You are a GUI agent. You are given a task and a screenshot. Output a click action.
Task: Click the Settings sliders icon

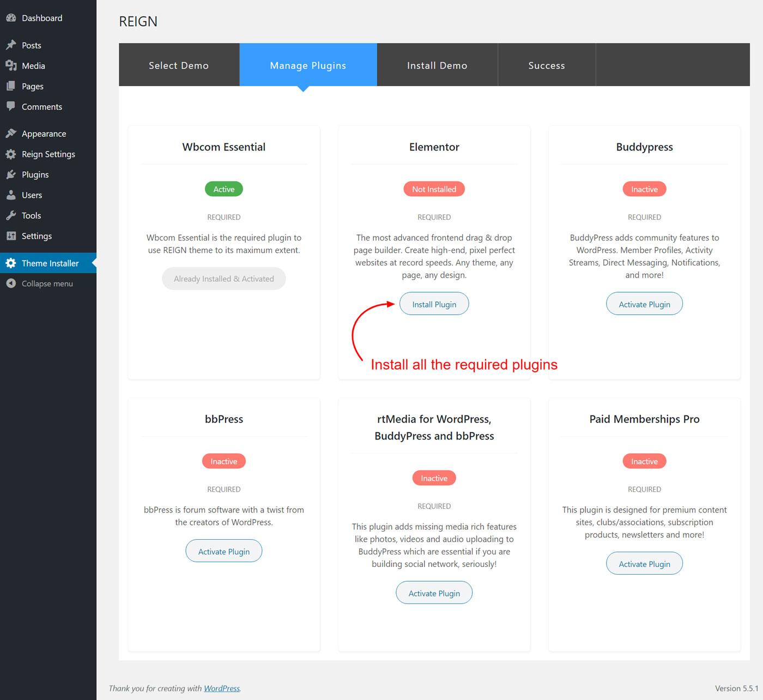pyautogui.click(x=11, y=236)
